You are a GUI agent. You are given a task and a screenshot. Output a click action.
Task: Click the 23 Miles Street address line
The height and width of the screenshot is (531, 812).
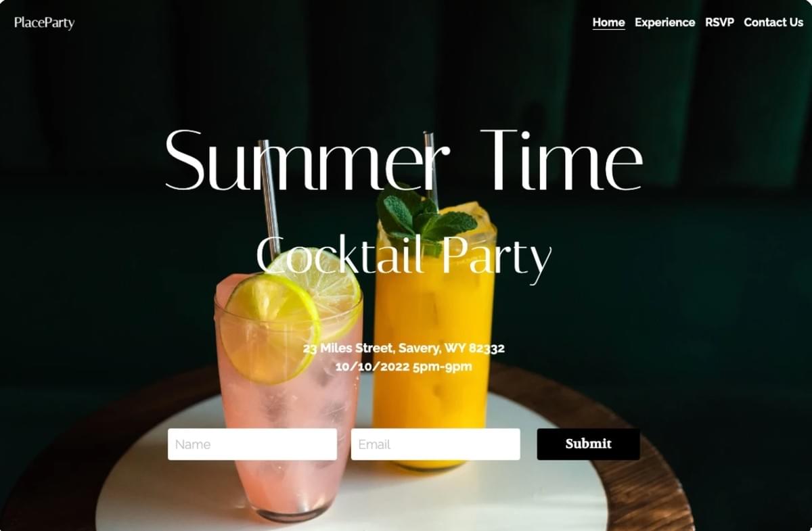(404, 348)
